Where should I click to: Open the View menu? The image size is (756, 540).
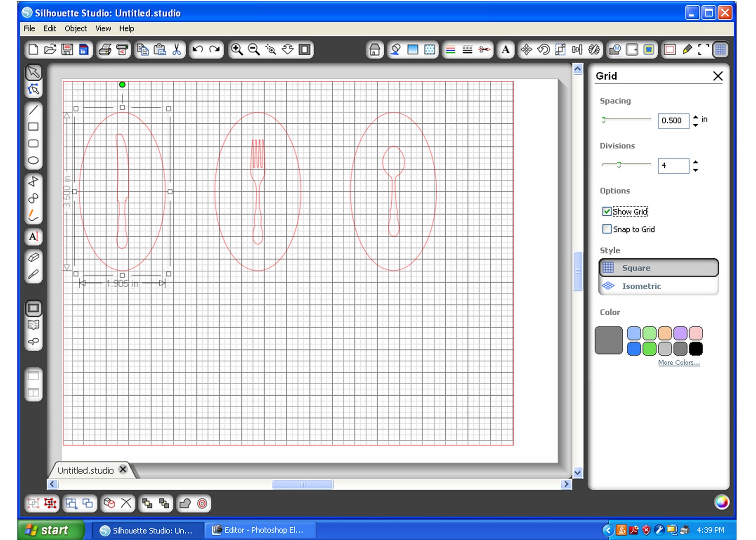103,28
